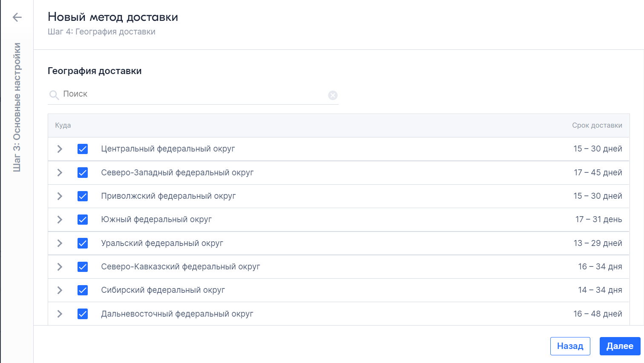This screenshot has height=363, width=644.
Task: Uncheck Дальневосточный федеральный округ checkbox
Action: pyautogui.click(x=83, y=314)
